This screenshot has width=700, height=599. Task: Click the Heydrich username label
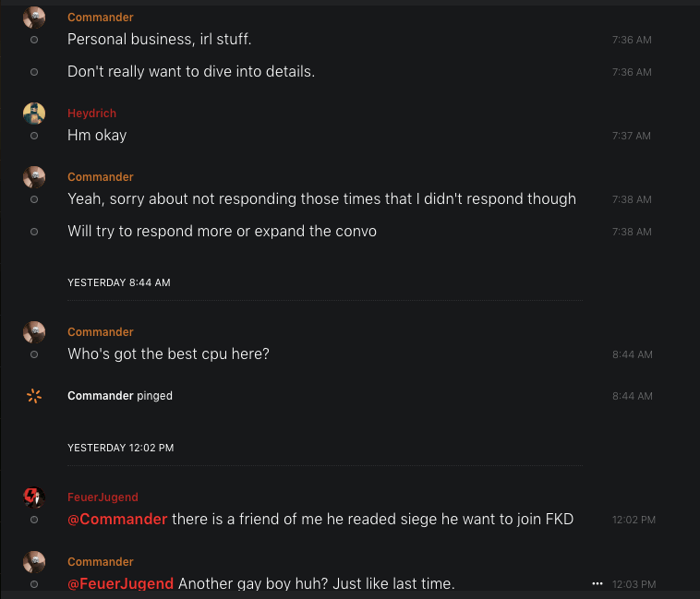pos(91,114)
